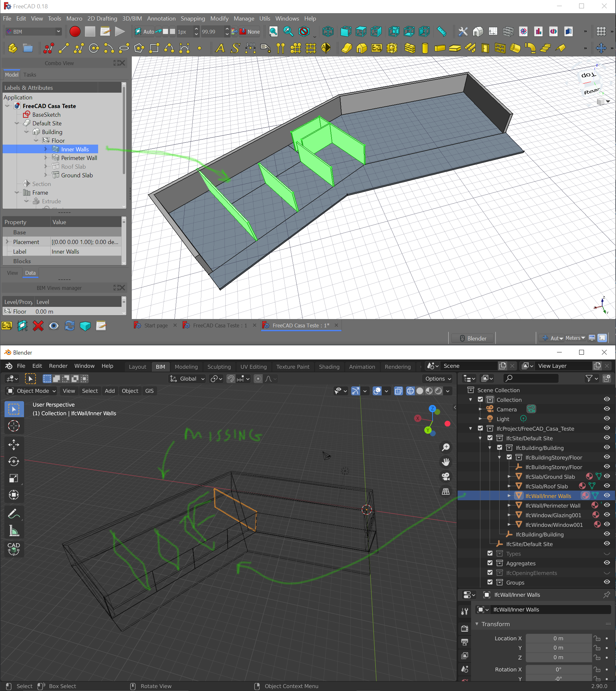Image resolution: width=616 pixels, height=691 pixels.
Task: Open the BIM workbench dropdown
Action: click(33, 31)
